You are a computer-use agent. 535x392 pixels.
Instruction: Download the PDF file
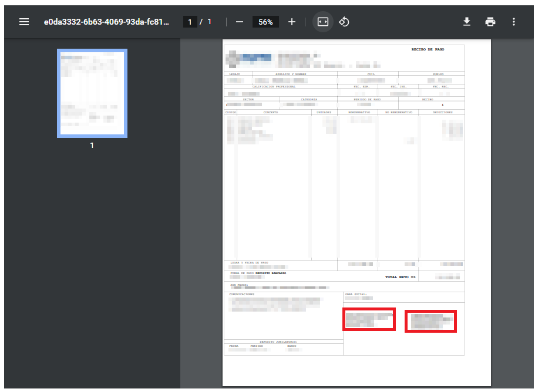click(467, 22)
